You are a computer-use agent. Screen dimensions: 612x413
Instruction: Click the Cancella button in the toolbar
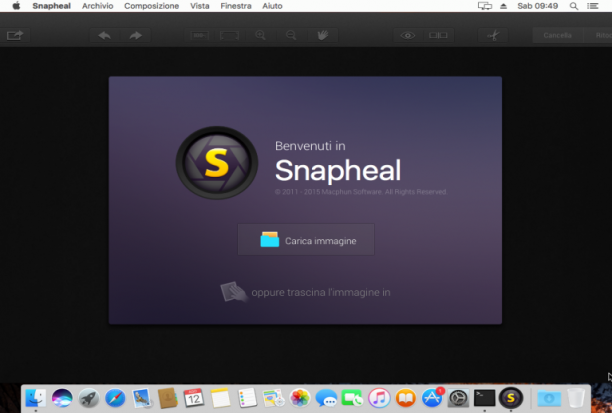pyautogui.click(x=557, y=36)
